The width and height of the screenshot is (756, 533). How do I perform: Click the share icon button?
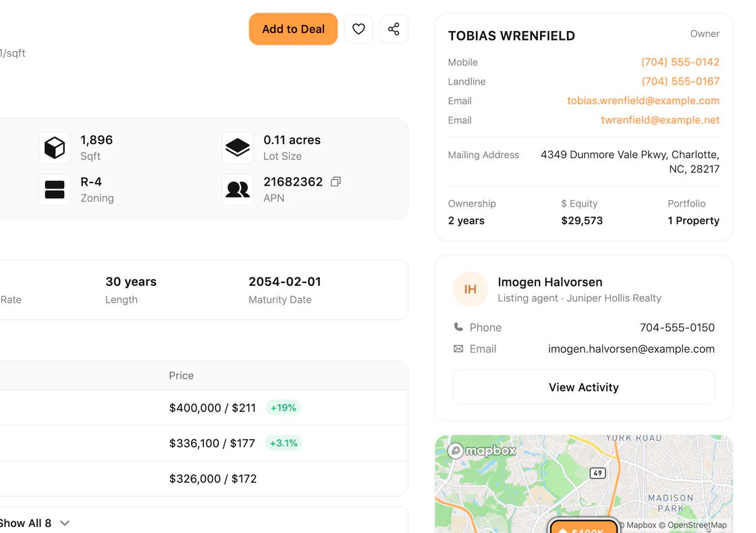click(x=394, y=29)
